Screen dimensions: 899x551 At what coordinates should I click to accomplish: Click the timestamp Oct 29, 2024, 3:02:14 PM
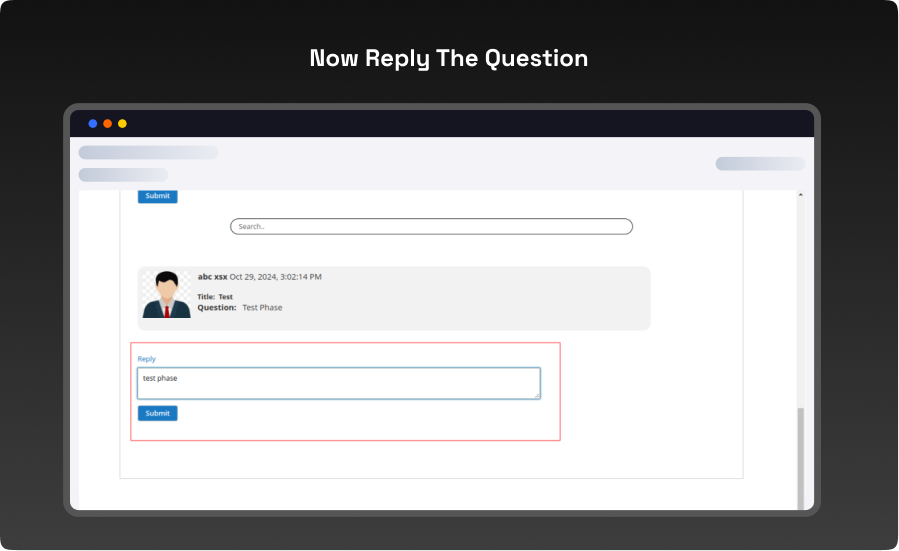[276, 277]
